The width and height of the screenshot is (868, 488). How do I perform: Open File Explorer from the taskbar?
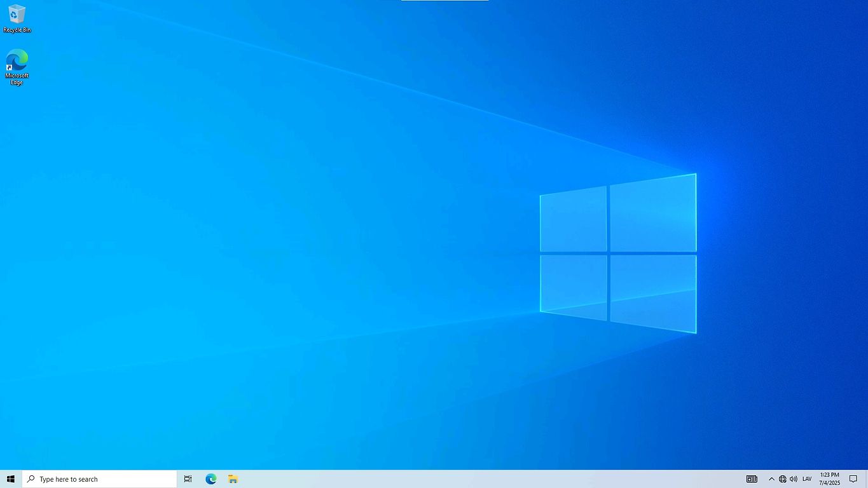(233, 479)
